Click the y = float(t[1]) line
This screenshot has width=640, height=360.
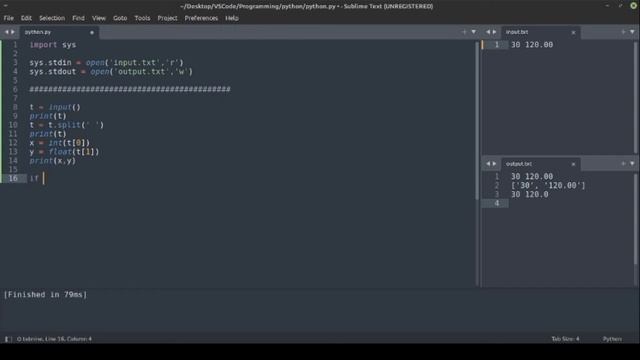coord(64,152)
